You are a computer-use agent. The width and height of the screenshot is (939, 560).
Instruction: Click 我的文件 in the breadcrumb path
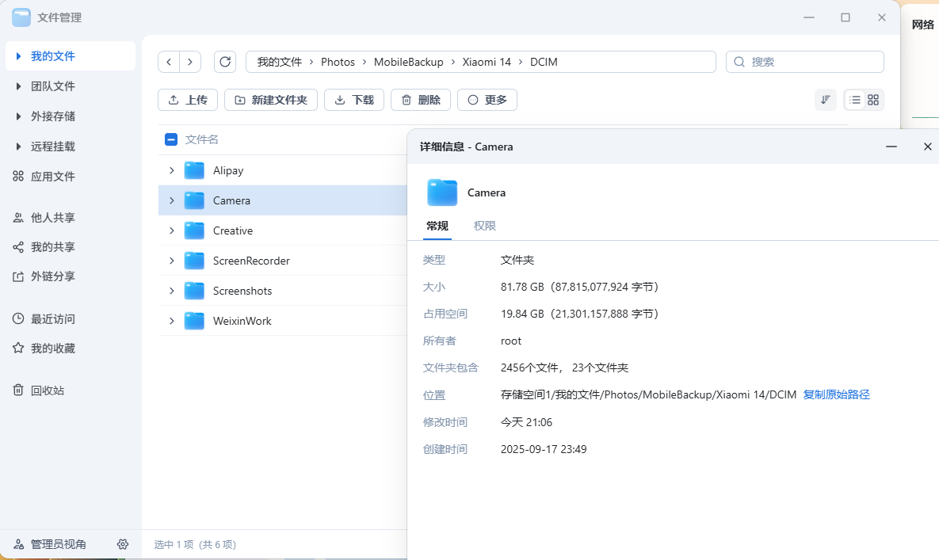(x=280, y=62)
